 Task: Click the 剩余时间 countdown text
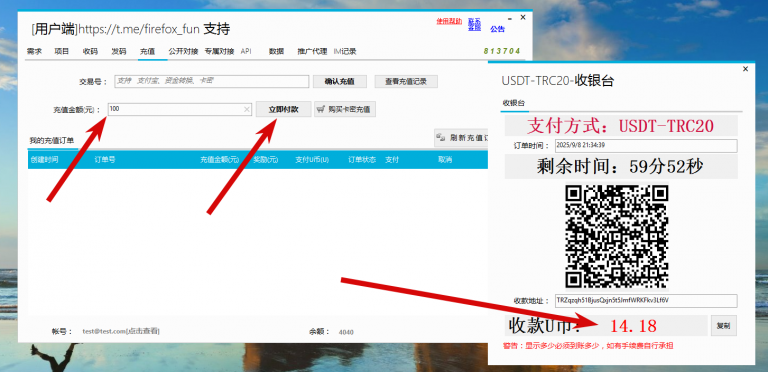point(620,167)
